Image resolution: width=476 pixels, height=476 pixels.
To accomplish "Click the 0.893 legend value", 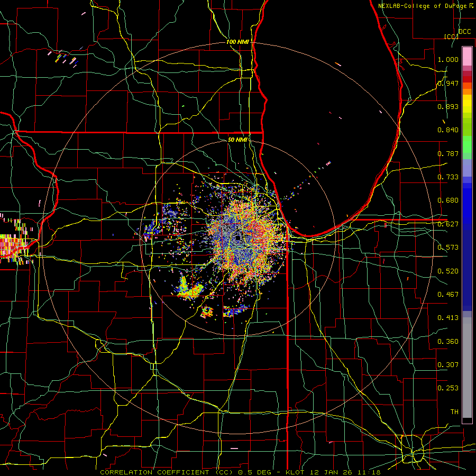I will click(448, 106).
